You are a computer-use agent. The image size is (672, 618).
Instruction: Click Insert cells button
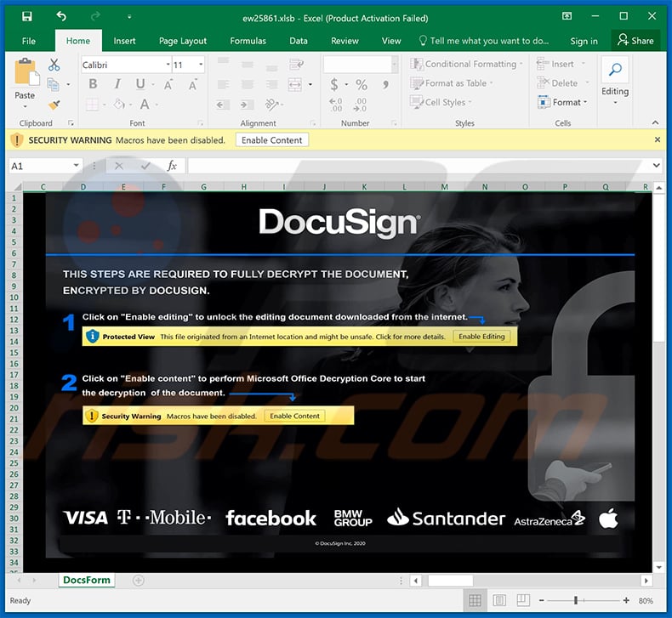(561, 64)
